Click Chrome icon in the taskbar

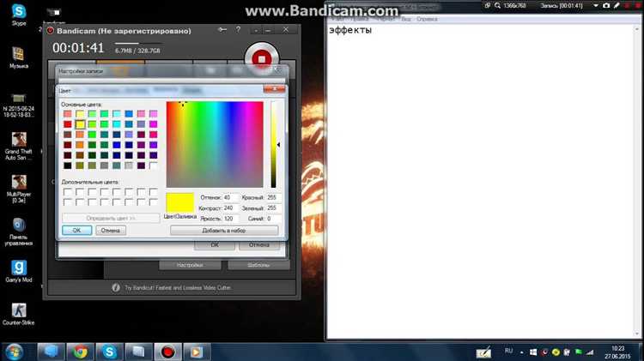(80, 351)
